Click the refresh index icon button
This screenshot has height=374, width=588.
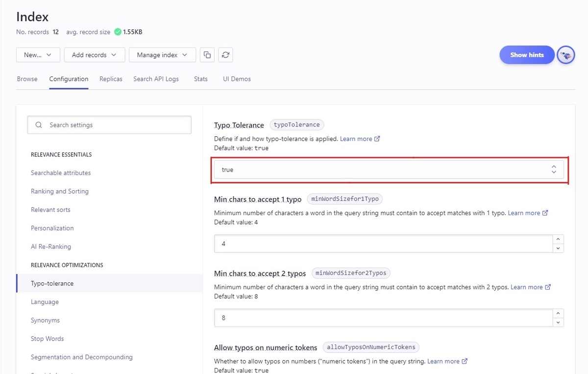(x=225, y=55)
